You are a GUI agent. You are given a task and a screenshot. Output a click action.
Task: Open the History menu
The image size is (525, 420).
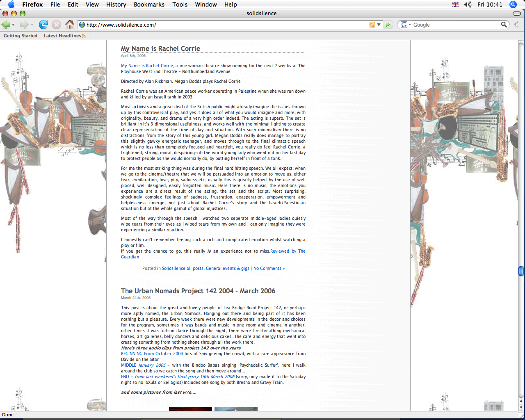[x=116, y=5]
